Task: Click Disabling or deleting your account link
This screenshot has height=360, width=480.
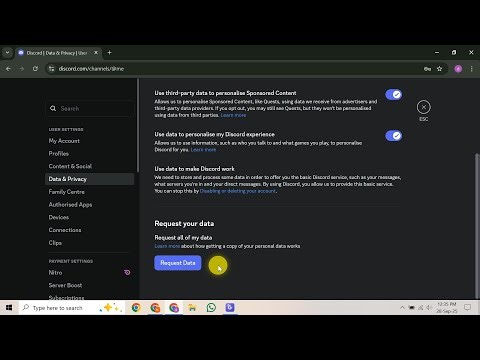Action: tap(238, 191)
